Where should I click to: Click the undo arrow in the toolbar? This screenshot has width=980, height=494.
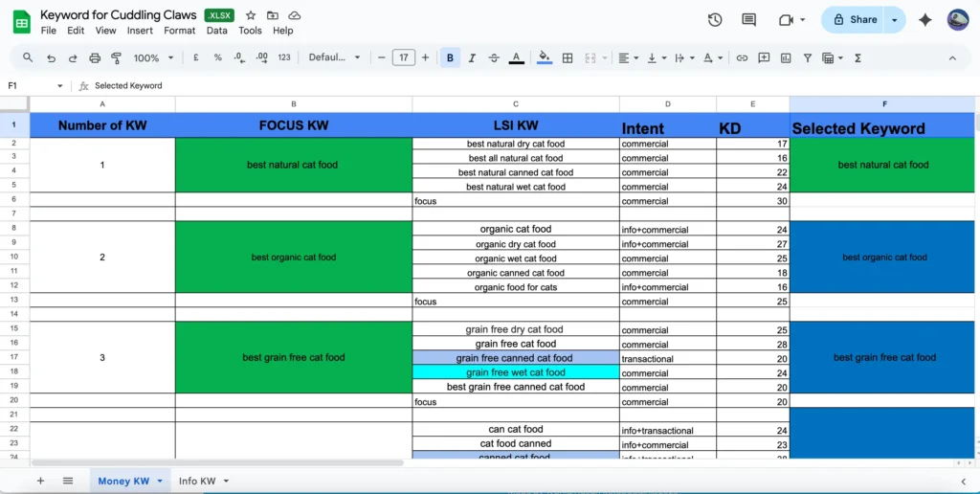[x=51, y=58]
